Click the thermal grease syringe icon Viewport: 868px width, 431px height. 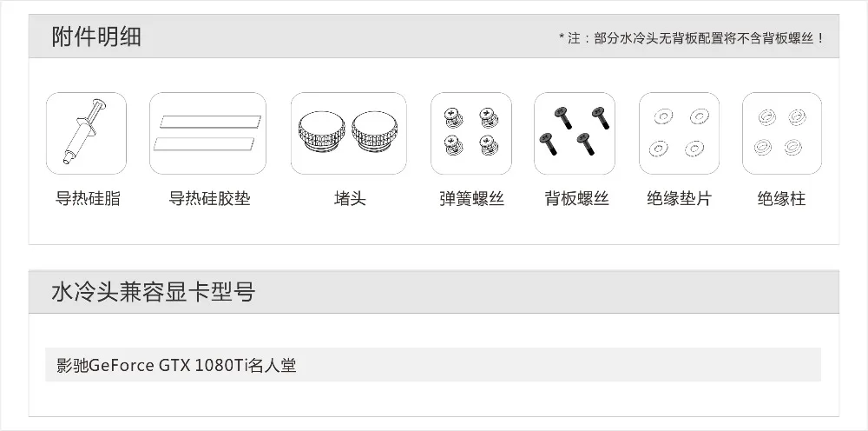[86, 133]
